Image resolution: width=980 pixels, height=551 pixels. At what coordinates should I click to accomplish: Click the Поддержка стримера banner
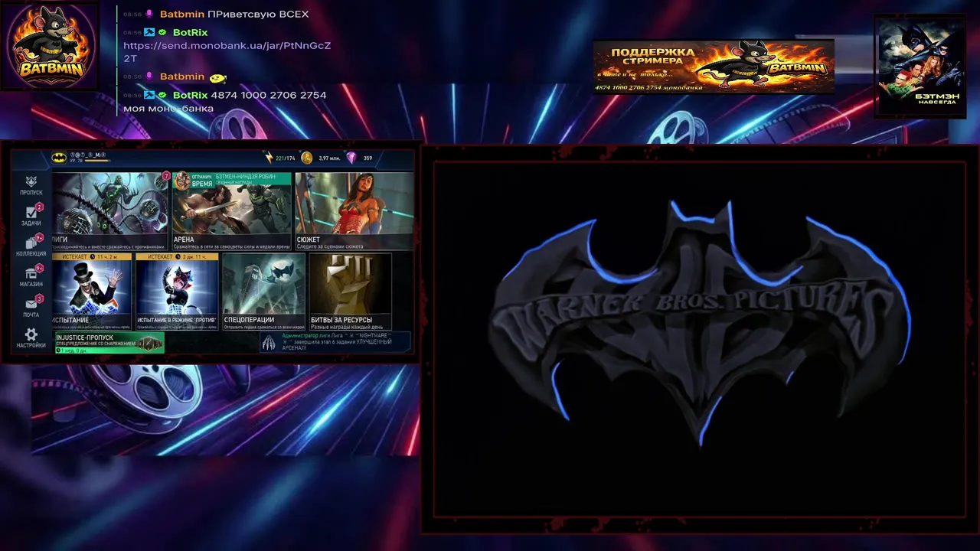tap(714, 67)
